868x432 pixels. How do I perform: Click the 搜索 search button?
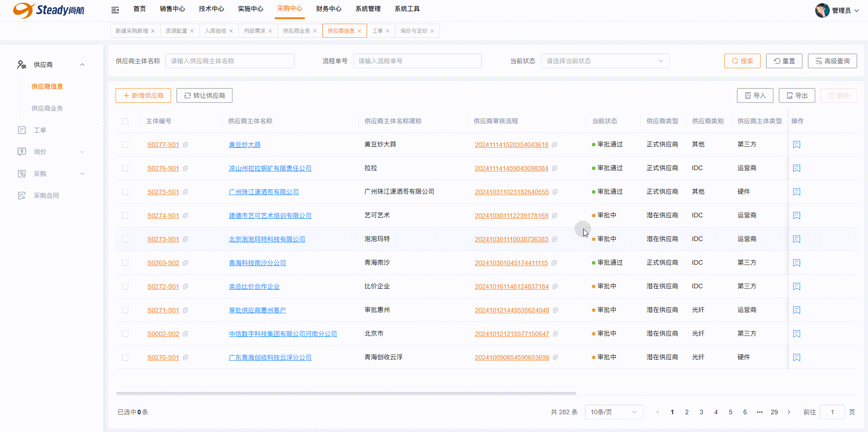pos(742,61)
